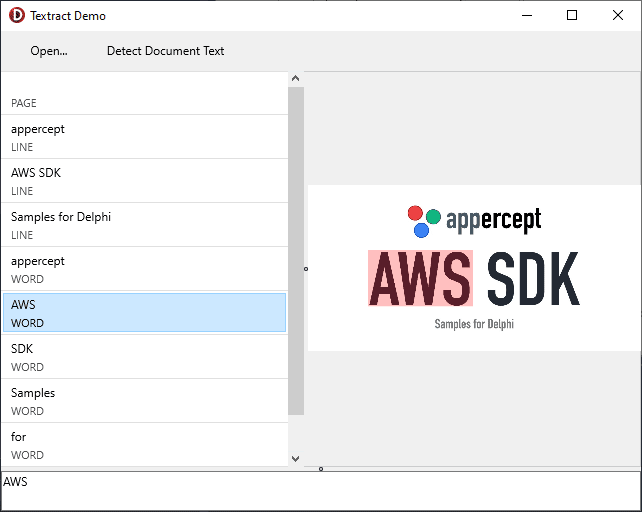Viewport: 642px width, 512px height.
Task: Select the 'for' WORD entry
Action: 145,445
